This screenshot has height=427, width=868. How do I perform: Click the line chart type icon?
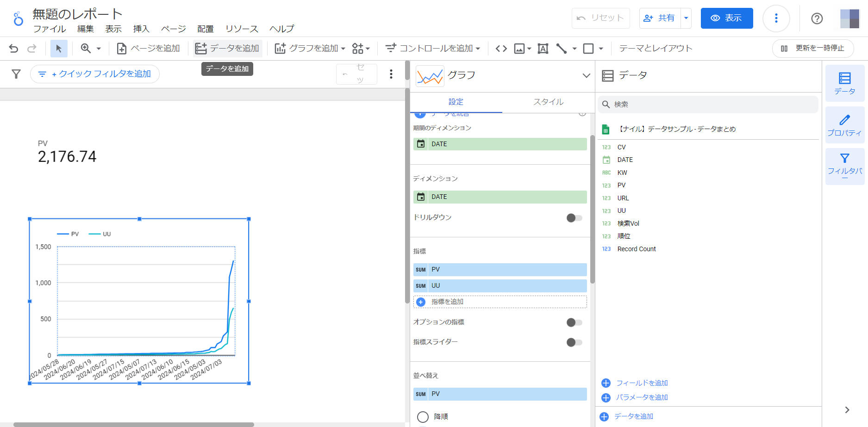click(x=430, y=76)
